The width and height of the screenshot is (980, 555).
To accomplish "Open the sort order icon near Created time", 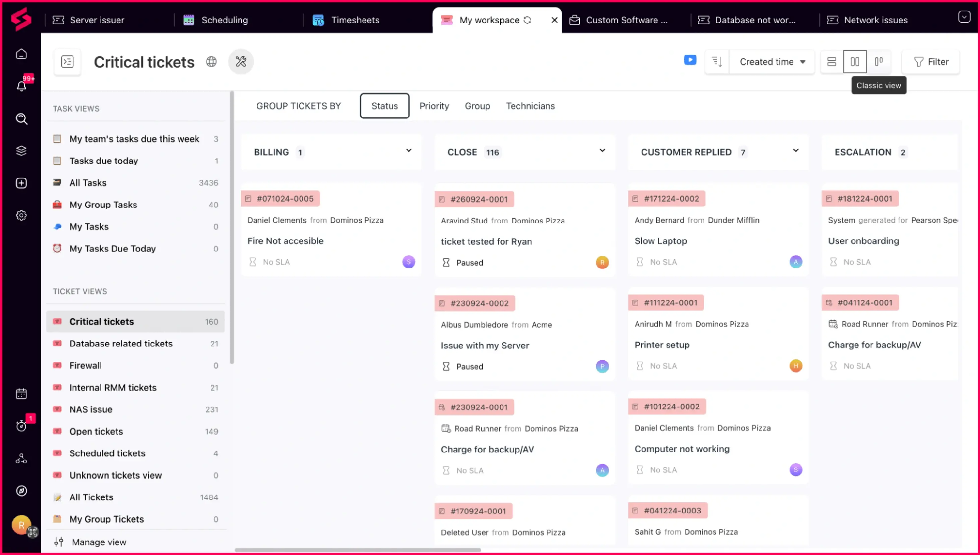I will click(717, 61).
